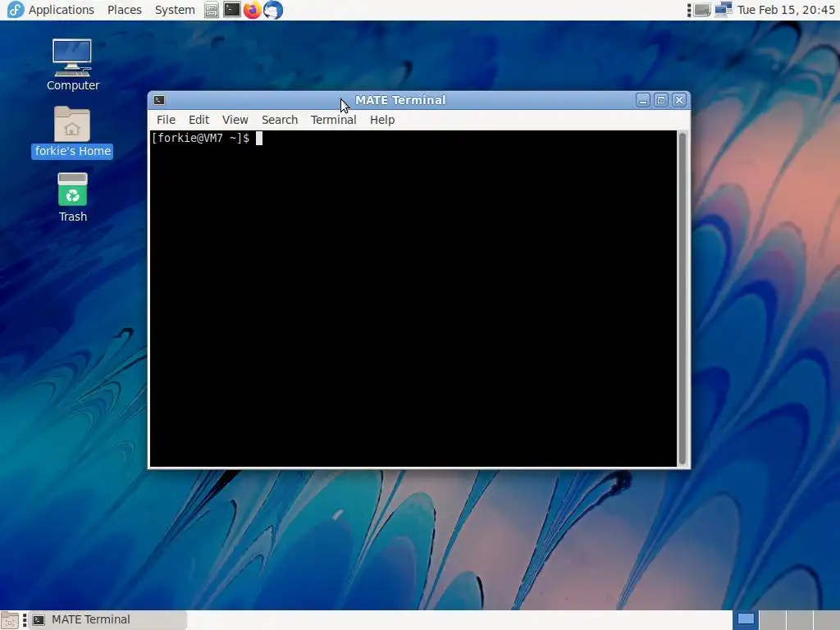
Task: Close the MATE Terminal window
Action: [679, 100]
